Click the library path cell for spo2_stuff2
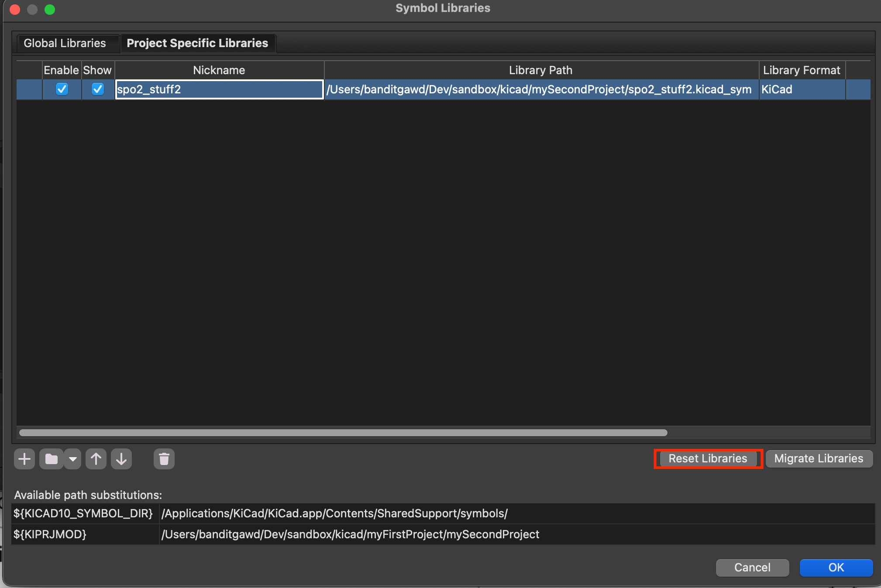Viewport: 881px width, 588px height. pyautogui.click(x=541, y=89)
